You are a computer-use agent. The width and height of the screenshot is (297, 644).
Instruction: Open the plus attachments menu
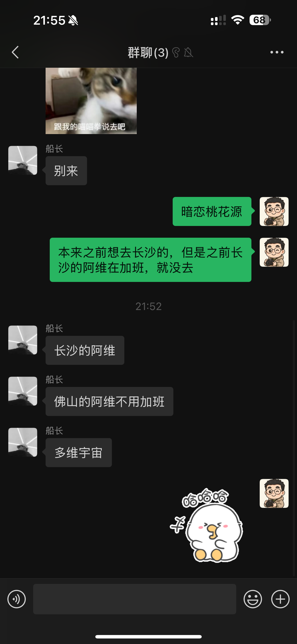280,599
